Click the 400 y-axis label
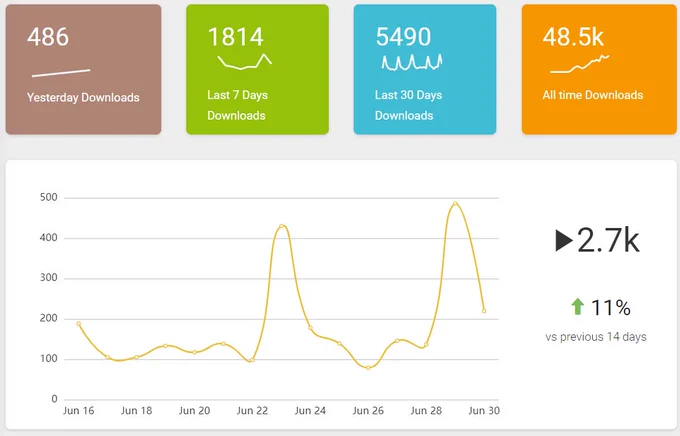 [49, 238]
